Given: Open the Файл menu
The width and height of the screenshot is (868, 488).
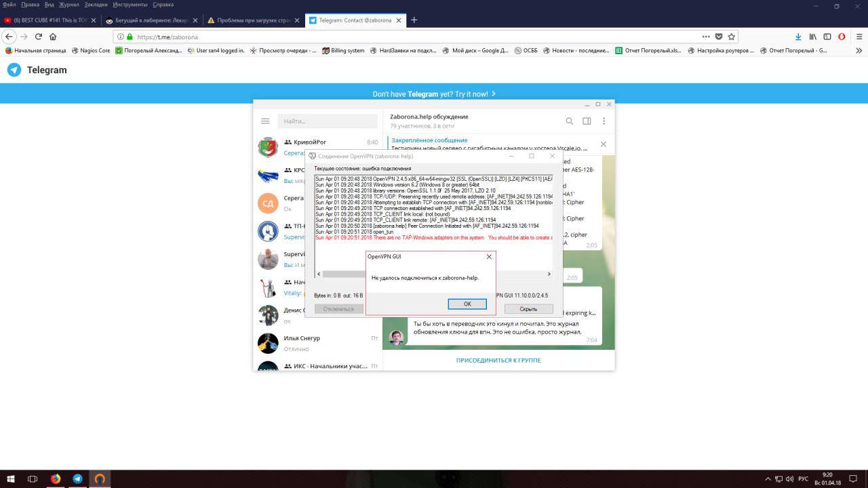Looking at the screenshot, I should pos(9,5).
